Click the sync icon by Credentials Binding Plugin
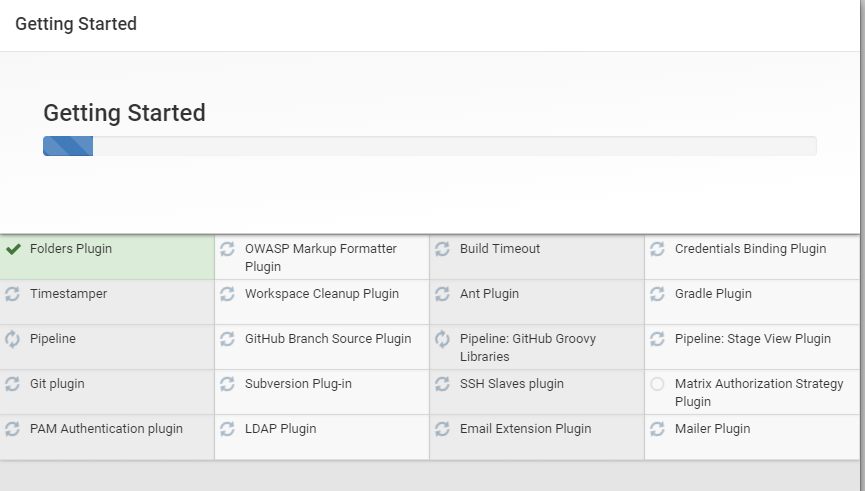This screenshot has height=491, width=865. click(657, 249)
